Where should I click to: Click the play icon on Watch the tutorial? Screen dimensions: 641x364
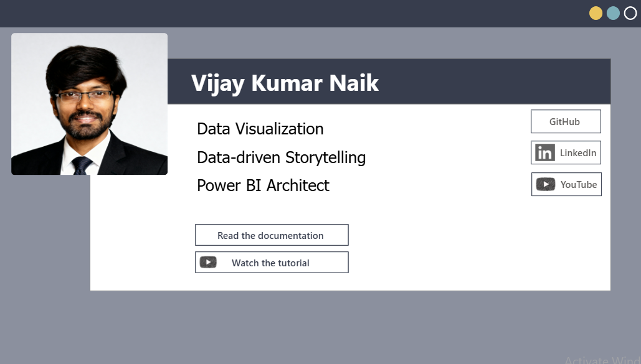pyautogui.click(x=208, y=263)
